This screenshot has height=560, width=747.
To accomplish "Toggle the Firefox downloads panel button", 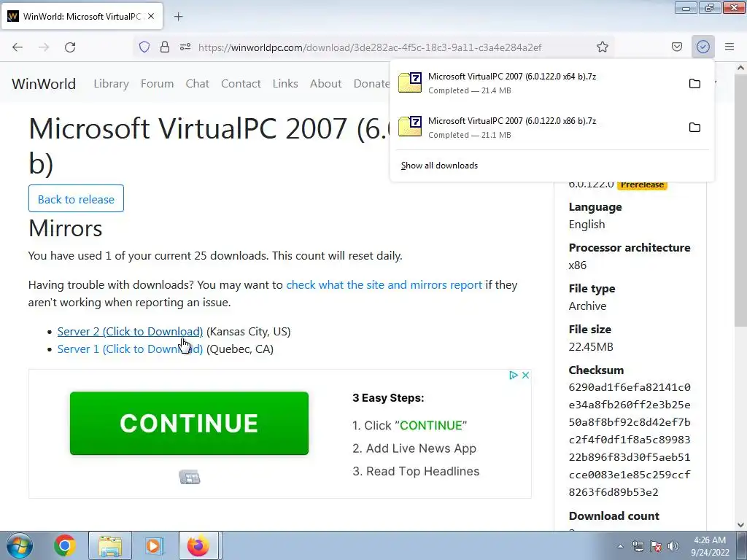I will pos(703,47).
